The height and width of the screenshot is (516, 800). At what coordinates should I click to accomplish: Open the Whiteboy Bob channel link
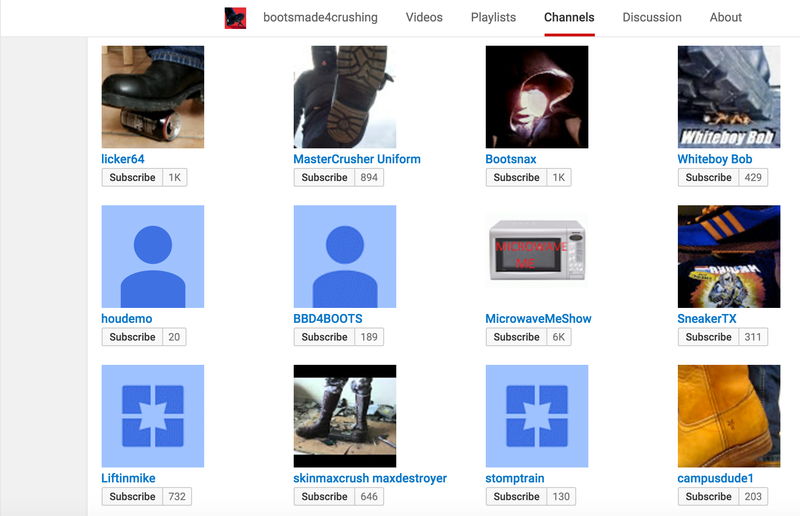[714, 159]
